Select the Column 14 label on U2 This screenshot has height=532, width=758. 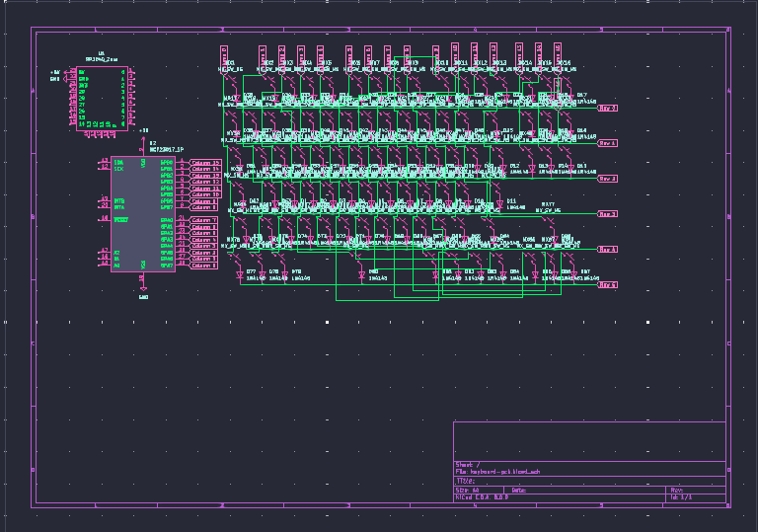pyautogui.click(x=205, y=169)
